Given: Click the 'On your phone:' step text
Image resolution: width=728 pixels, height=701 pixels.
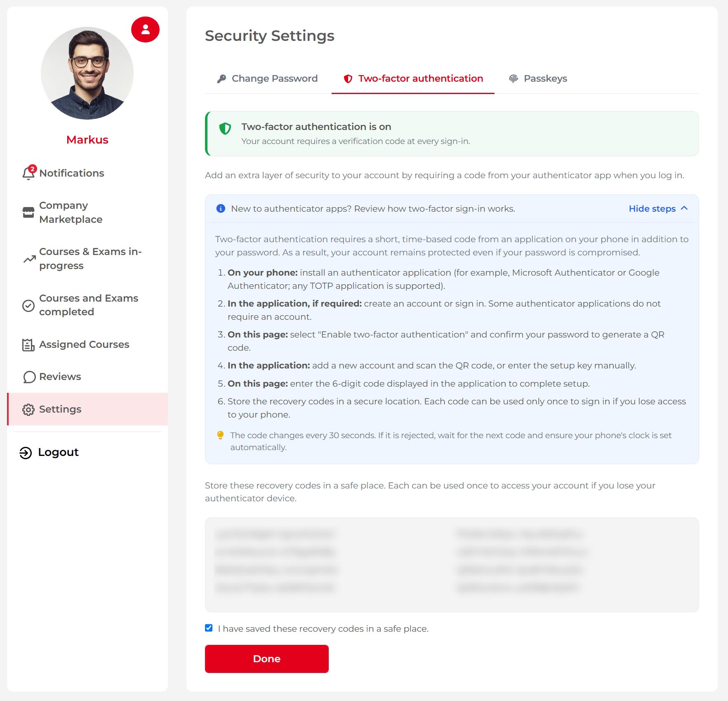Looking at the screenshot, I should (x=262, y=273).
